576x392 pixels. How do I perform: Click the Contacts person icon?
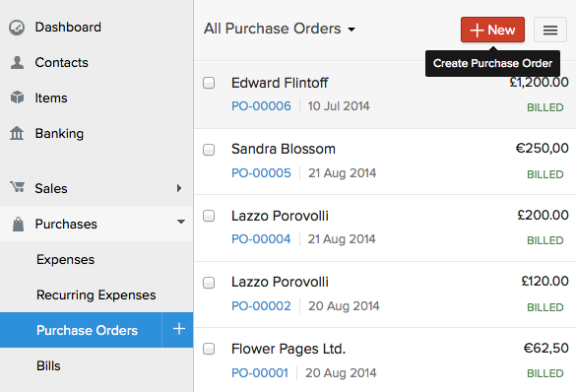(17, 63)
